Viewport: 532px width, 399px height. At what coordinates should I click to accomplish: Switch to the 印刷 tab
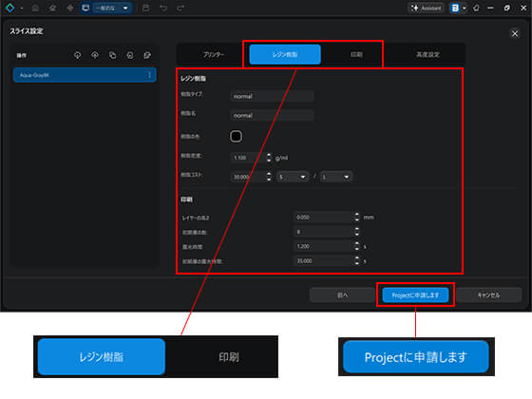point(356,54)
